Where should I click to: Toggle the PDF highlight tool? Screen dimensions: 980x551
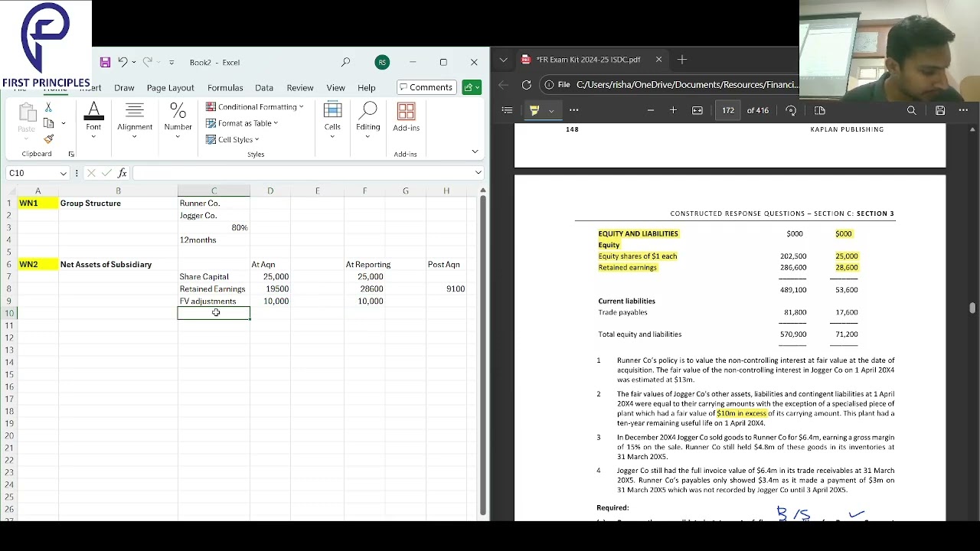pos(534,110)
